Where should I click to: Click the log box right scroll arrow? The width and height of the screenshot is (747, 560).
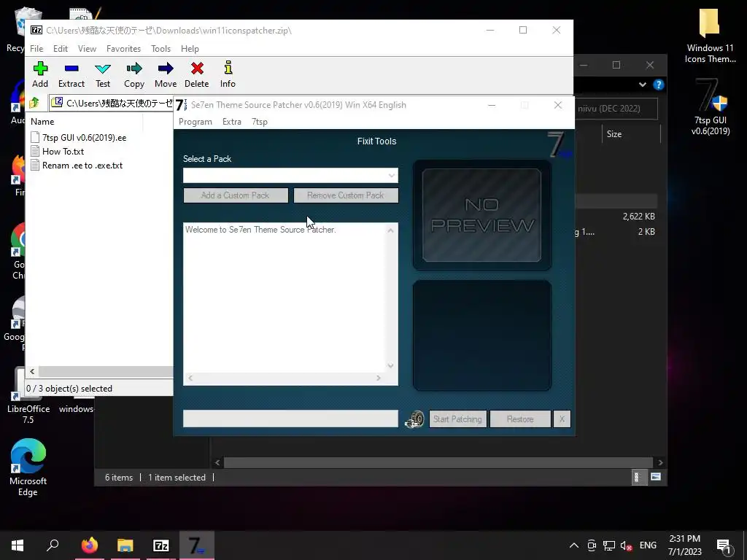click(379, 378)
